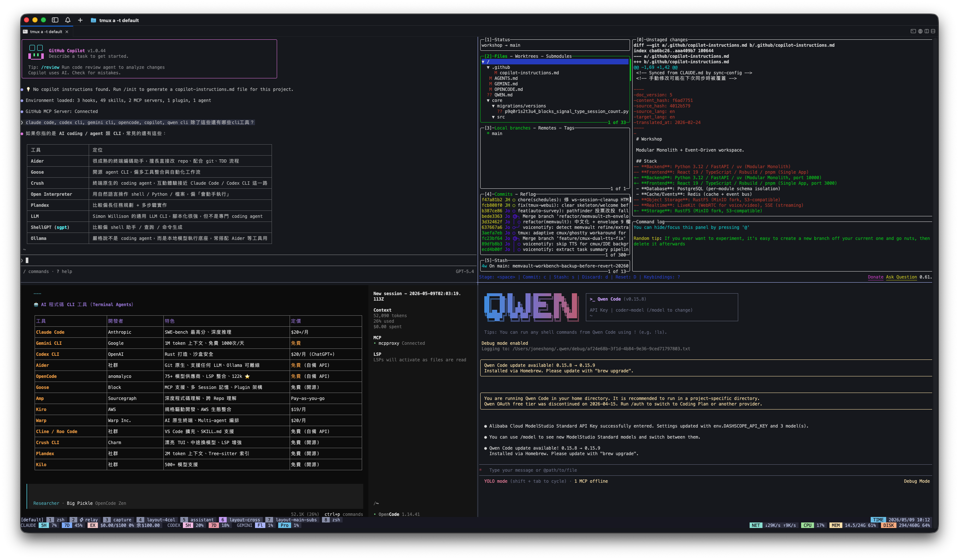Select QWEN.md in Files panel
The height and width of the screenshot is (560, 959).
pos(503,95)
